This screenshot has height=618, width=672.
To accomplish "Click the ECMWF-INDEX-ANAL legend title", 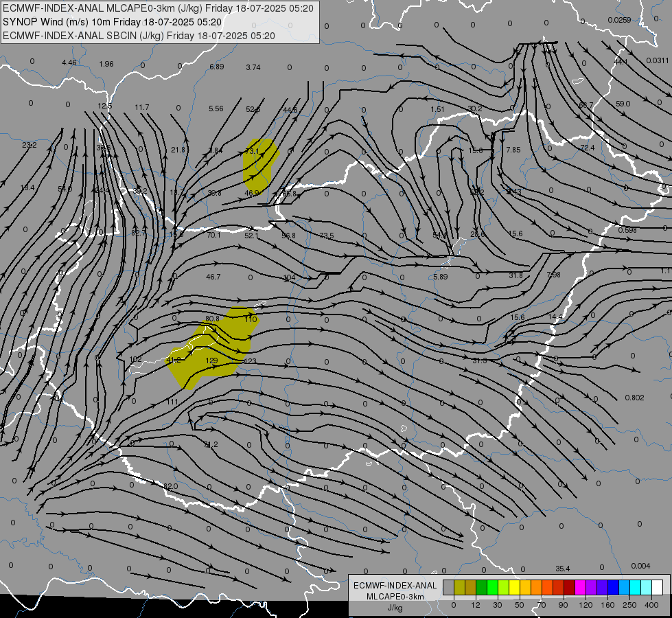I will click(395, 586).
